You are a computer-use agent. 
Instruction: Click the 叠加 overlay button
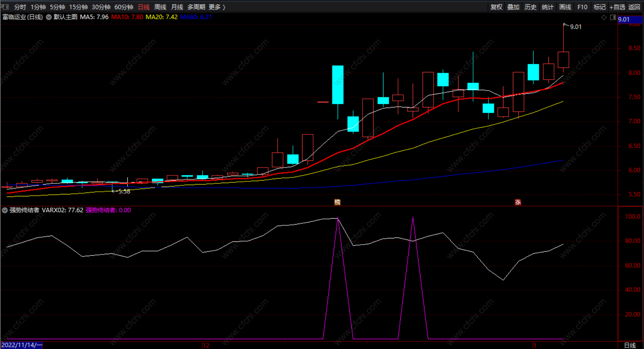click(x=513, y=7)
